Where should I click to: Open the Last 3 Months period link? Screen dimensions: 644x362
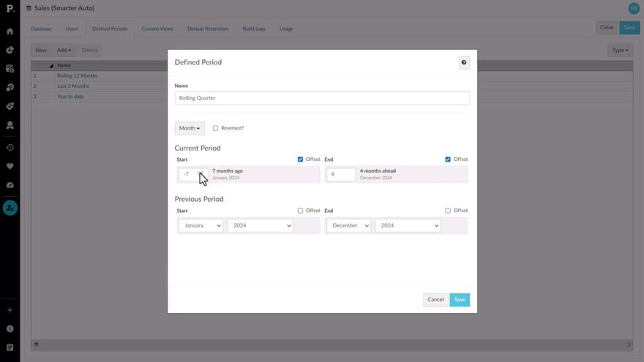73,86
